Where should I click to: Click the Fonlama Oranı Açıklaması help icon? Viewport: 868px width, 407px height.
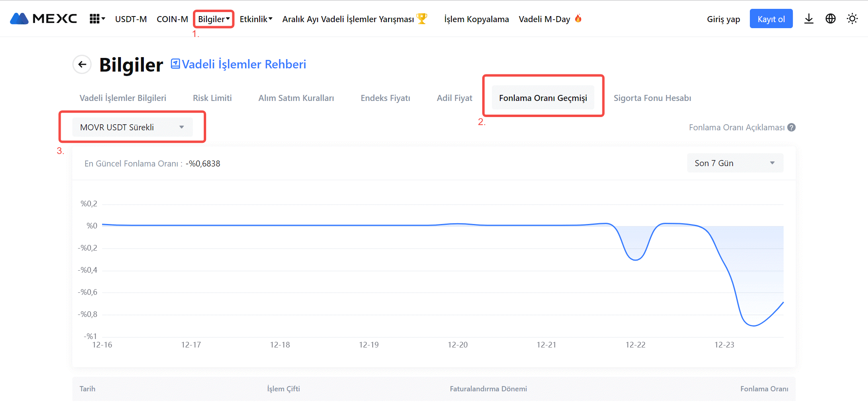(x=791, y=127)
